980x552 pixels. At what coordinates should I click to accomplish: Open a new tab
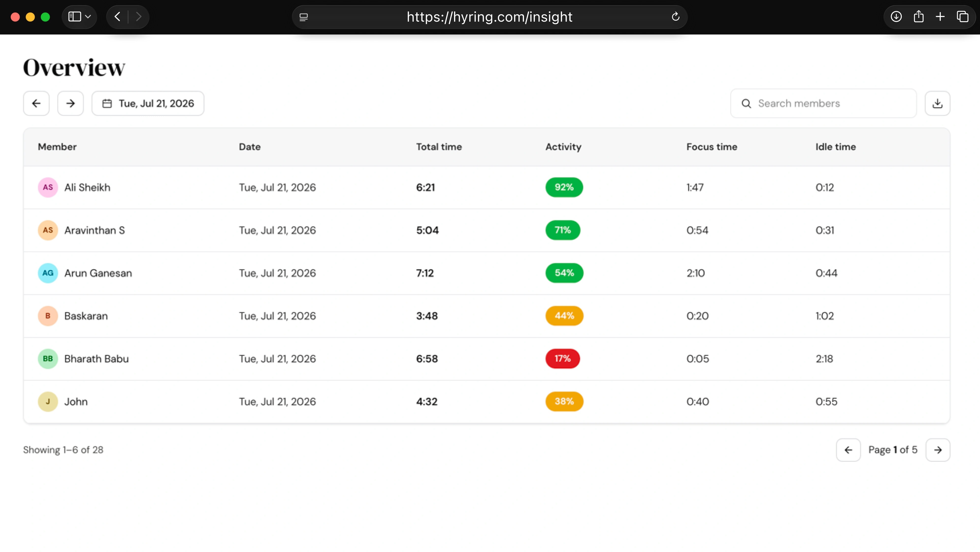pos(940,17)
